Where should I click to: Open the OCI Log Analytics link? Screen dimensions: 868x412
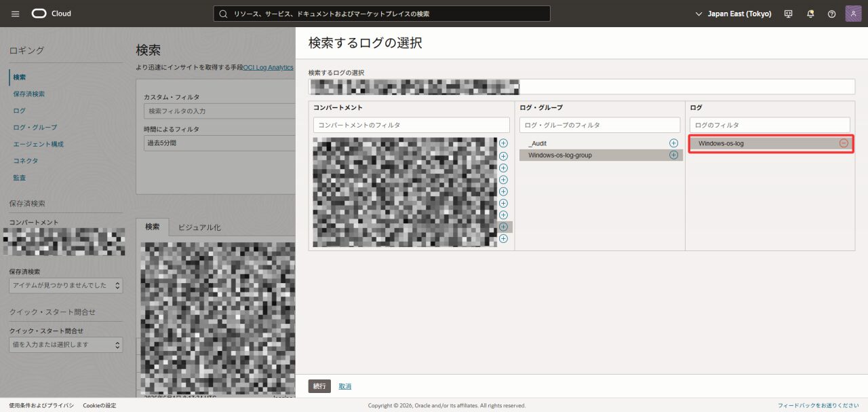(269, 67)
